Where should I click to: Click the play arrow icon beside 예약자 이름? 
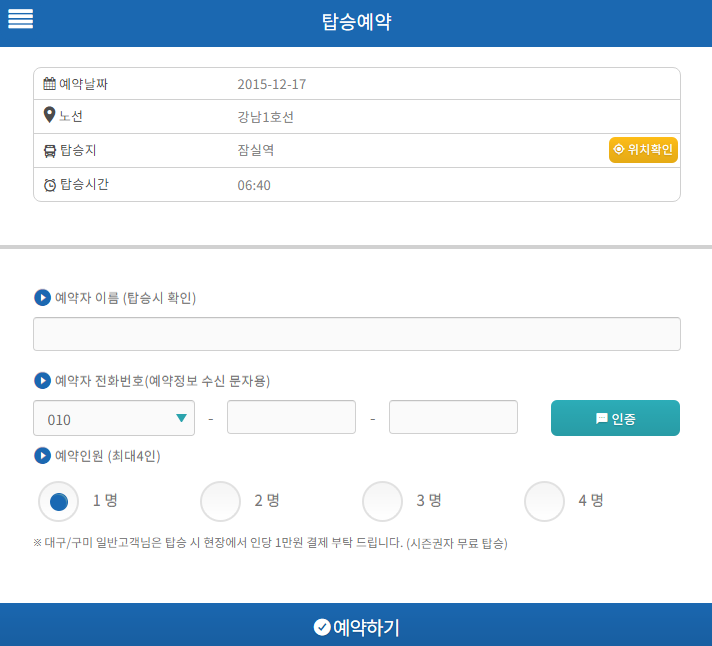pos(43,298)
